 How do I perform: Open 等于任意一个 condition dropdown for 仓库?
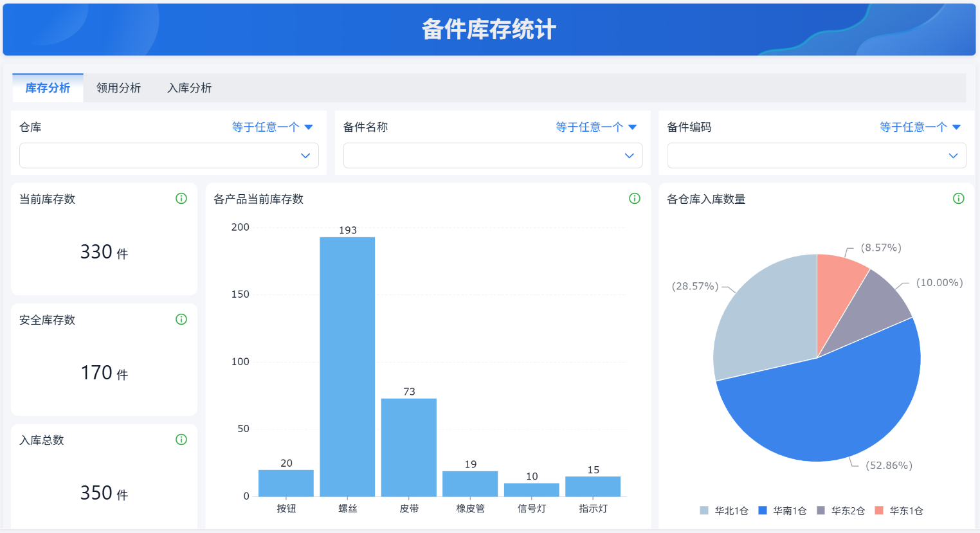pos(273,127)
